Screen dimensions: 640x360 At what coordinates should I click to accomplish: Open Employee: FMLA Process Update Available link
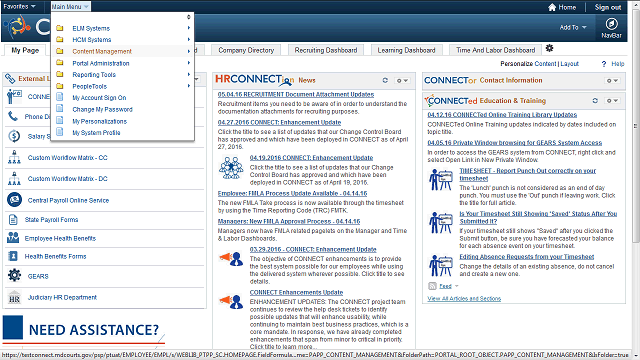pyautogui.click(x=292, y=193)
